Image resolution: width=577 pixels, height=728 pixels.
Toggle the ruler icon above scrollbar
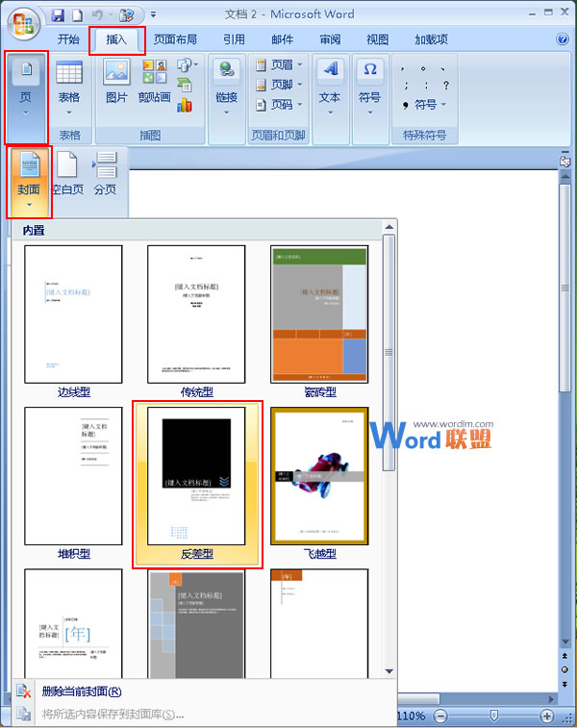pos(564,162)
